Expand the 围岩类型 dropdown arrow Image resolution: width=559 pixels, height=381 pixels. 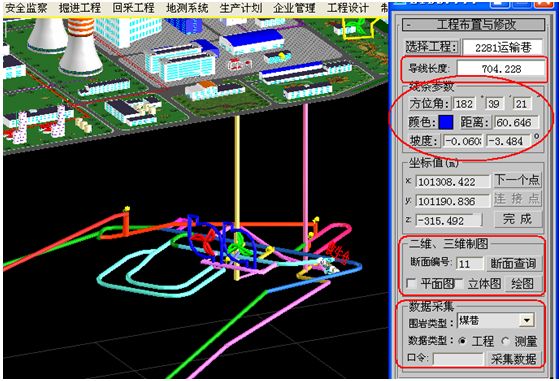527,320
